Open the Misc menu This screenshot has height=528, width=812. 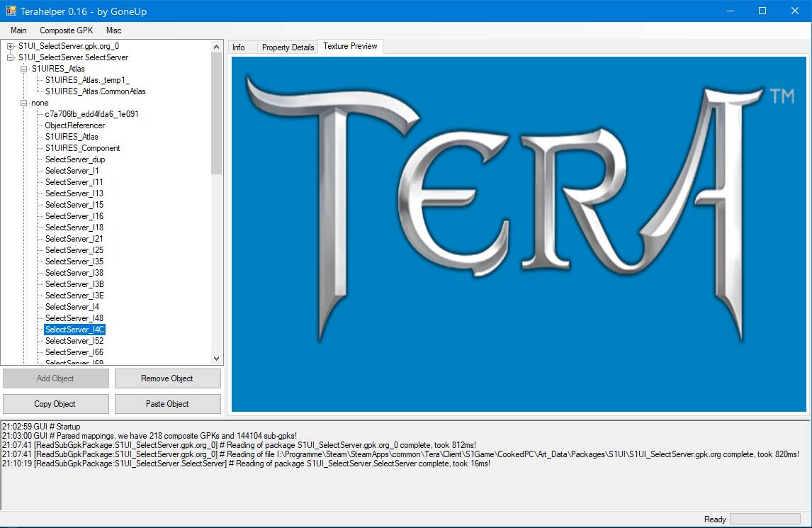(x=114, y=30)
